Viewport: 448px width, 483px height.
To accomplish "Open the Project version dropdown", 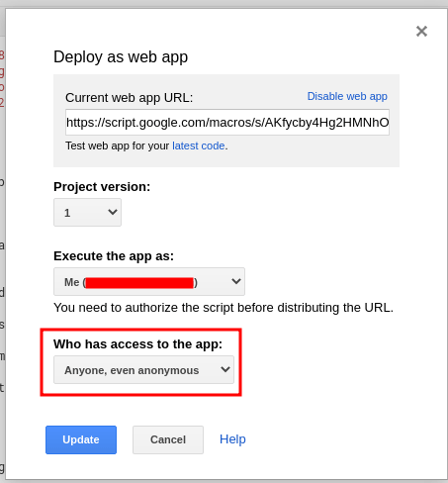I will coord(87,212).
